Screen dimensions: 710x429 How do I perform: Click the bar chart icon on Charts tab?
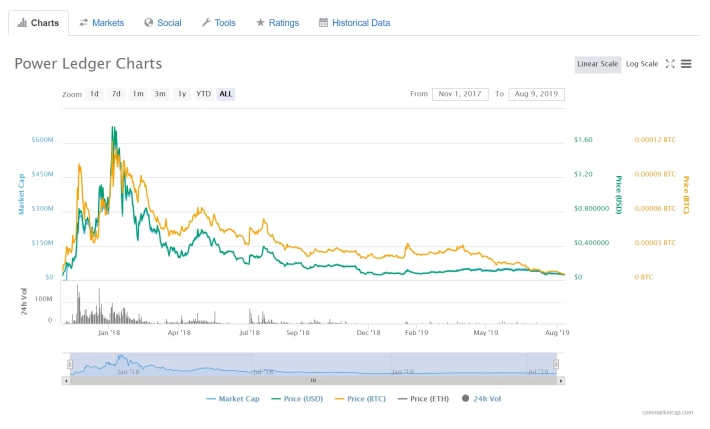(x=22, y=23)
